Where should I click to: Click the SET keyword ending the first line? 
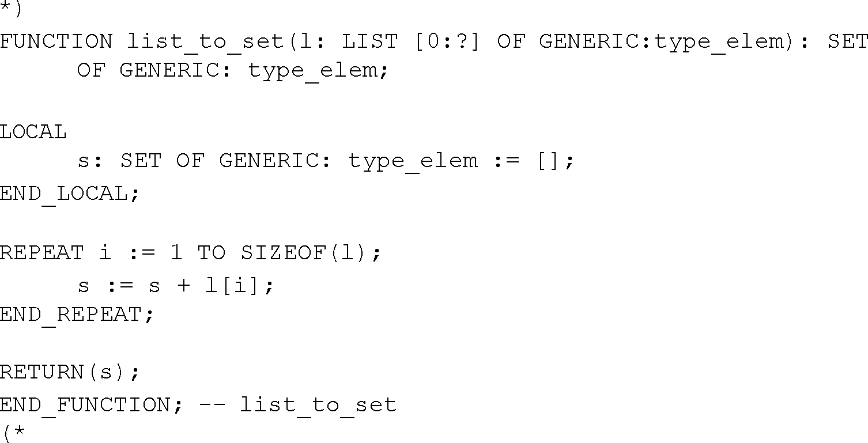(847, 41)
